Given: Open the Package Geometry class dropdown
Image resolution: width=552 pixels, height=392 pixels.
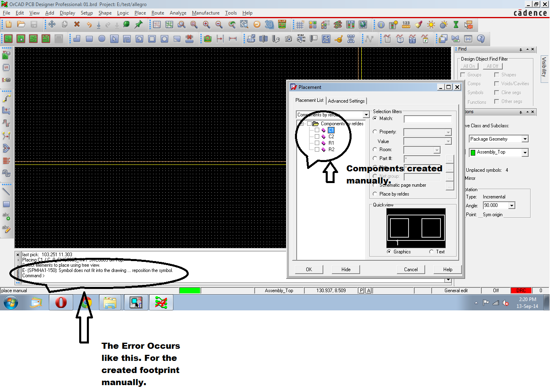Looking at the screenshot, I should point(525,139).
